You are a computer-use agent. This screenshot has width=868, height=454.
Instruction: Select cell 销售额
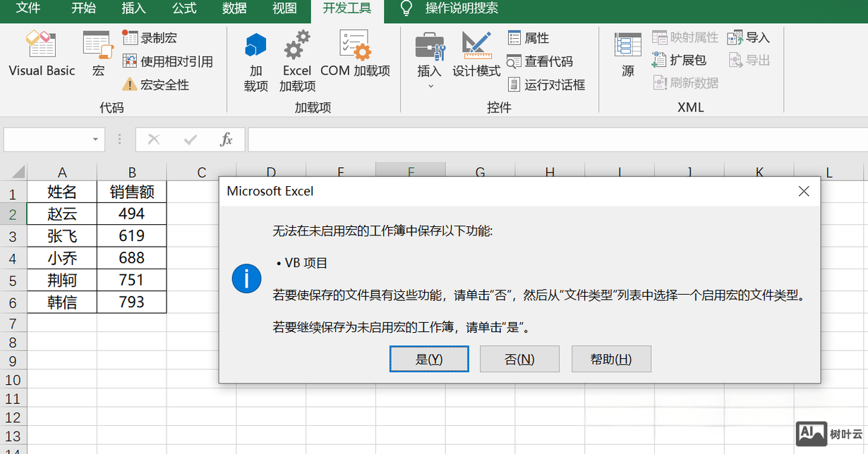pos(132,192)
